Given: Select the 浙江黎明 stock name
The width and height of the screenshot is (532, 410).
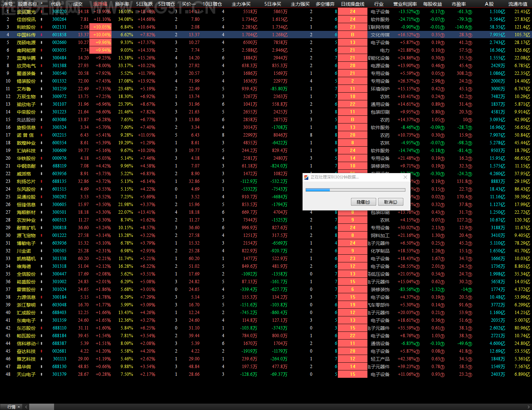Looking at the screenshot, I should (26, 305).
